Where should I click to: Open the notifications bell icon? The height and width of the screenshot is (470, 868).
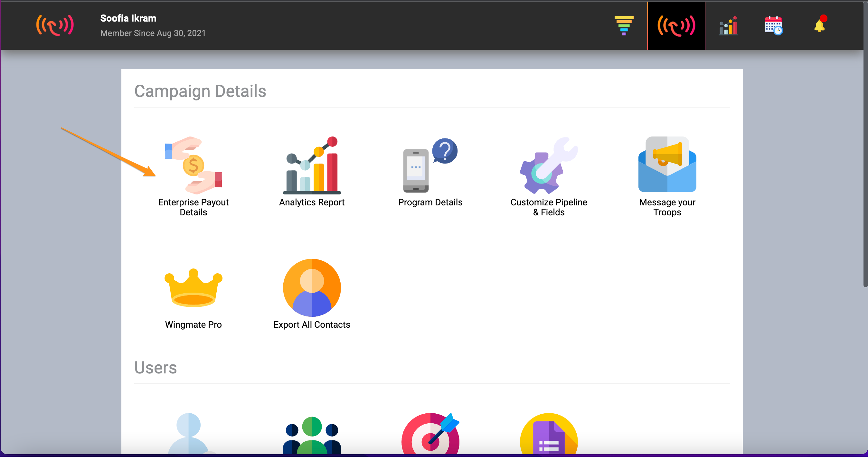(820, 24)
